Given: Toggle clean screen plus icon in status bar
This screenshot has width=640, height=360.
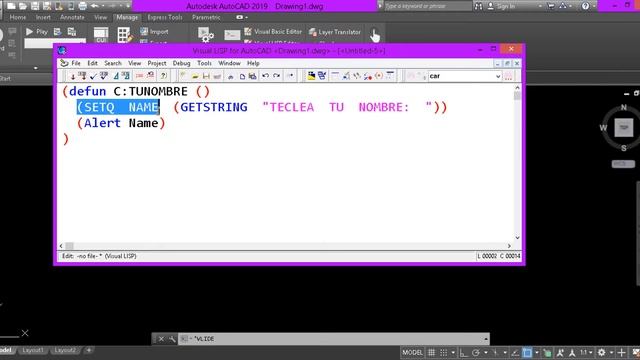Looking at the screenshot, I should tap(621, 353).
